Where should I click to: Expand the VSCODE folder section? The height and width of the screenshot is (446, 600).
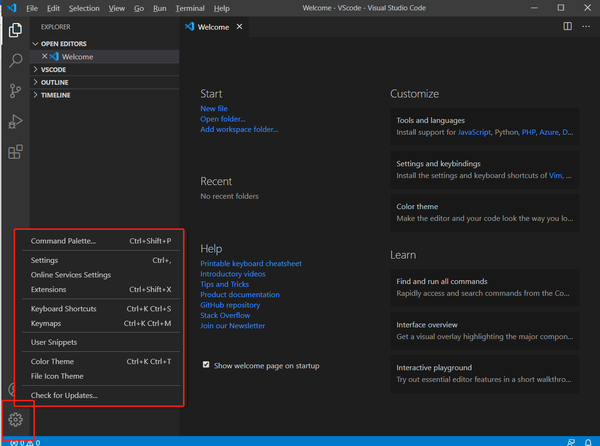pos(104,69)
